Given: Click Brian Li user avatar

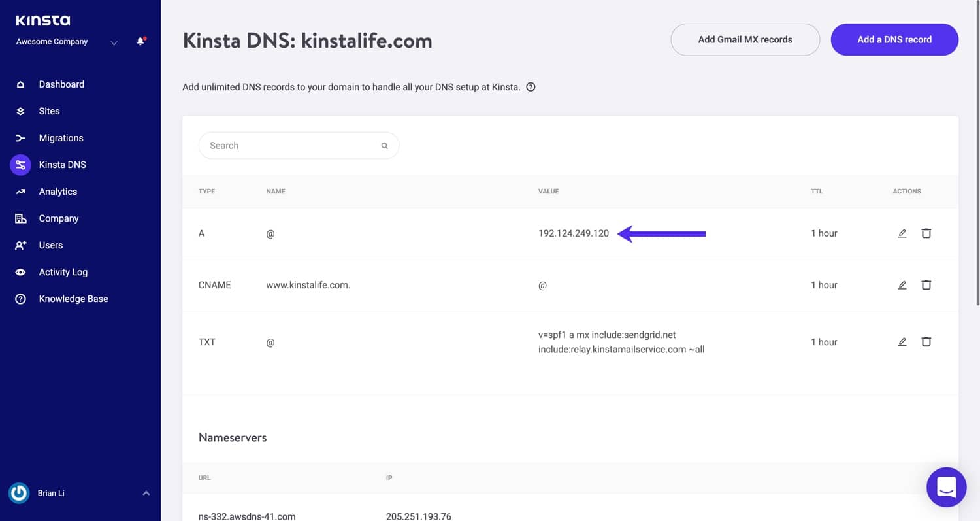Looking at the screenshot, I should (x=20, y=493).
